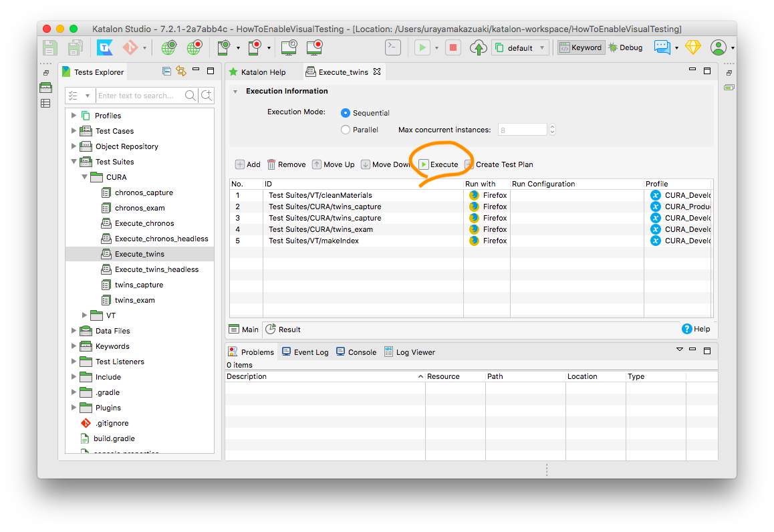Switch to the Main tab

[x=244, y=329]
